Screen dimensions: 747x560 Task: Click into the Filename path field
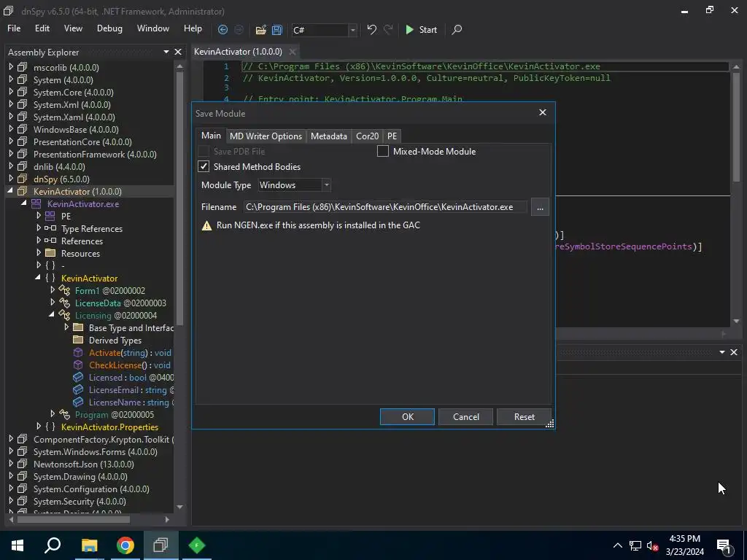[385, 207]
